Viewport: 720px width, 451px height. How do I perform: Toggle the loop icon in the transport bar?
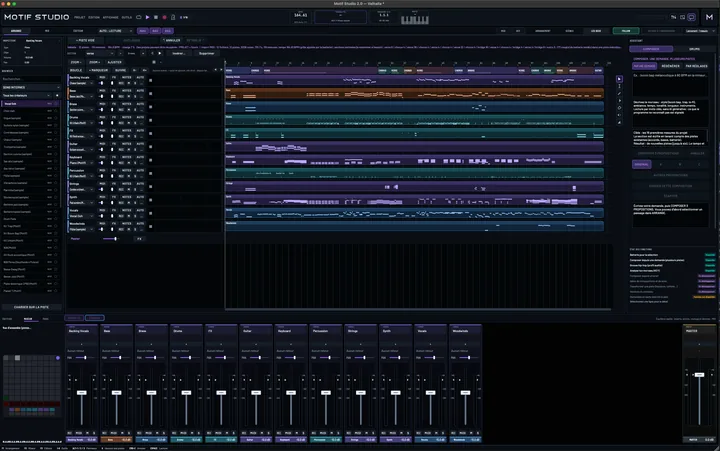click(139, 17)
